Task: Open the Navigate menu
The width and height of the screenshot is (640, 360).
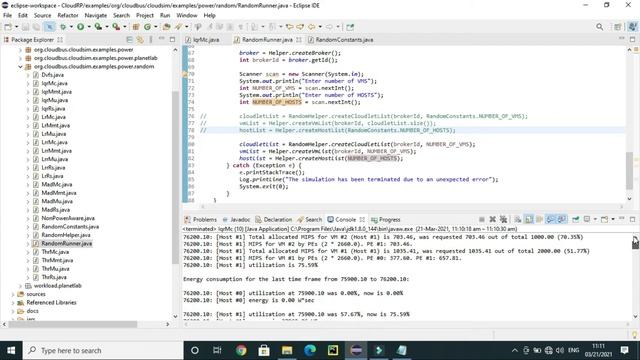Action: pyautogui.click(x=96, y=16)
